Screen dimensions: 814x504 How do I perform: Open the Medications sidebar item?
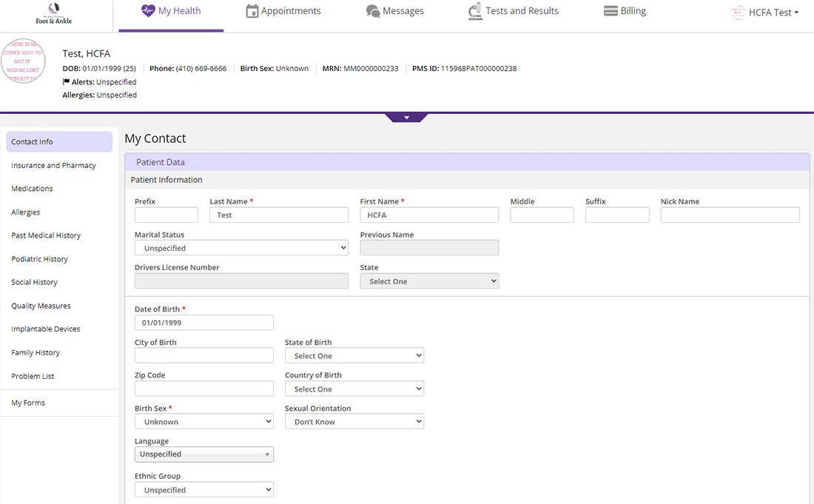point(32,188)
